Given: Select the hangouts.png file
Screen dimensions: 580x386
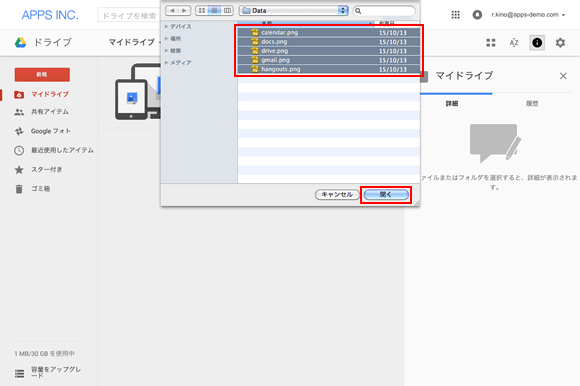Looking at the screenshot, I should pyautogui.click(x=328, y=69).
